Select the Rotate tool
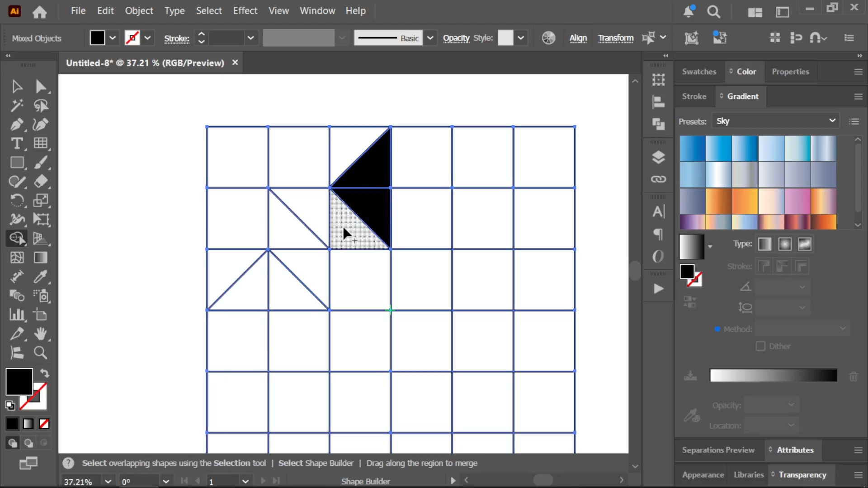Screen dimensions: 868x488 point(17,201)
